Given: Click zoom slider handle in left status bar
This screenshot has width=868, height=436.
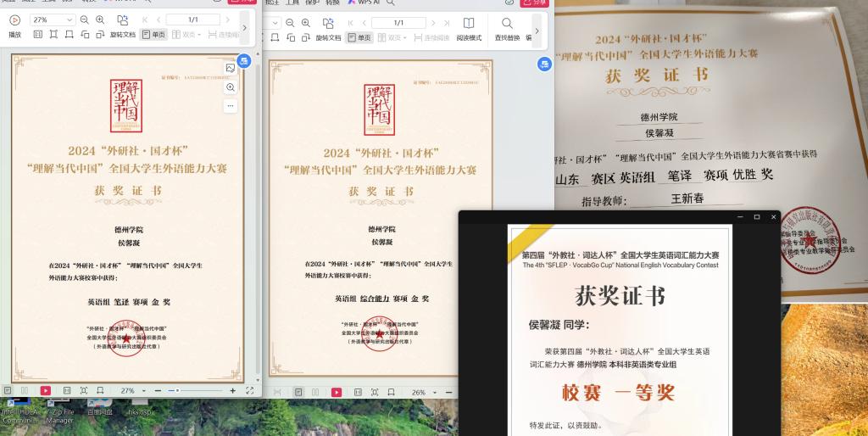Looking at the screenshot, I should (x=177, y=390).
